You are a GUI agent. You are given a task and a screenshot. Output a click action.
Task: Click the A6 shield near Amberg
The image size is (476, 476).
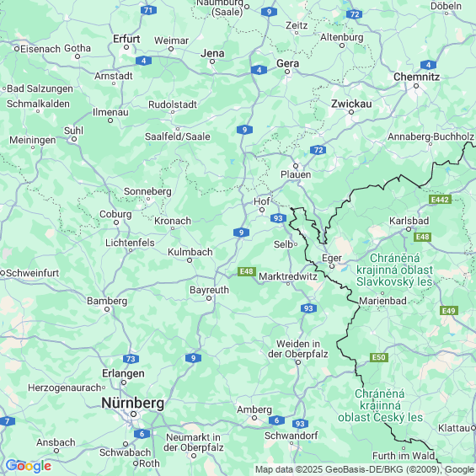pyautogui.click(x=276, y=420)
